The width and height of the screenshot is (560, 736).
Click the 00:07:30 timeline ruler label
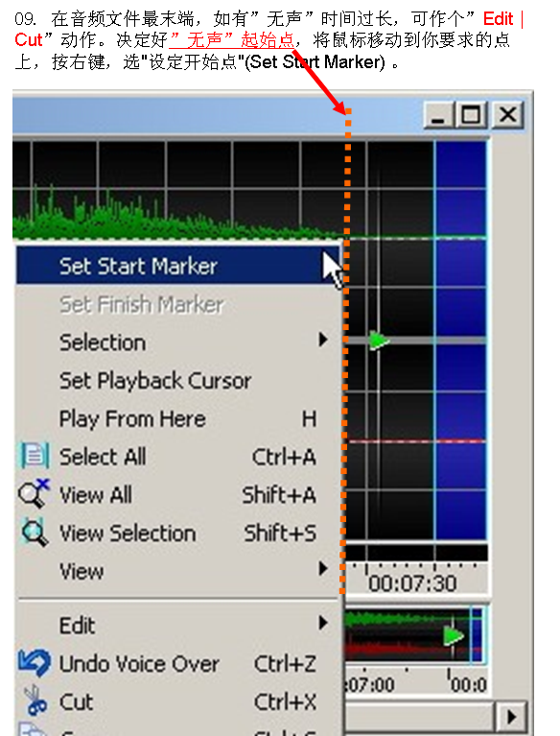411,583
